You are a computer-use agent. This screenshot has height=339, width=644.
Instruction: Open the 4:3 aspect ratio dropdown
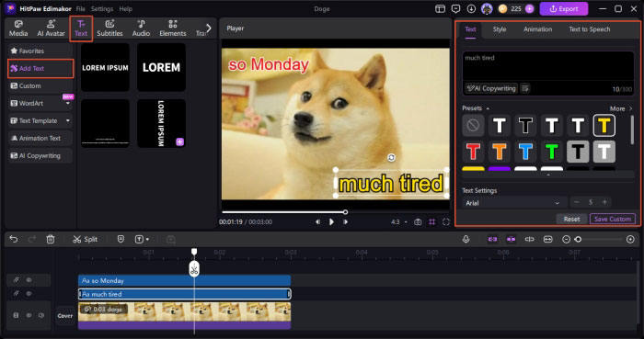398,221
